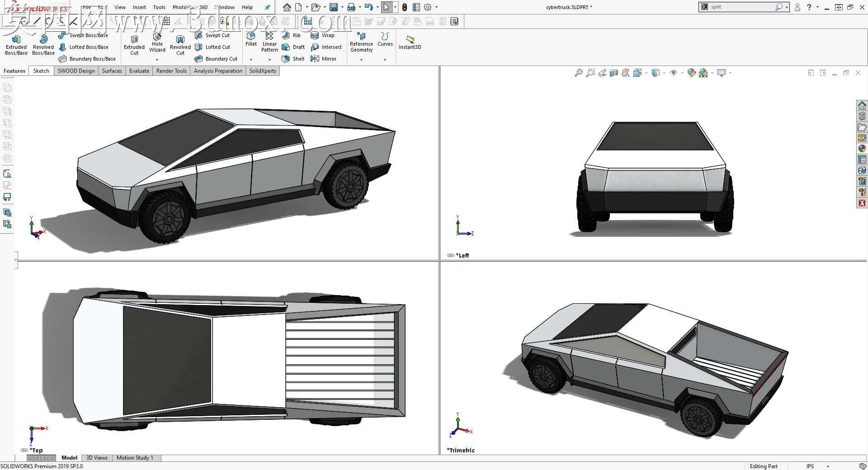
Task: Expand the Curves dropdown arrow
Action: [x=385, y=60]
